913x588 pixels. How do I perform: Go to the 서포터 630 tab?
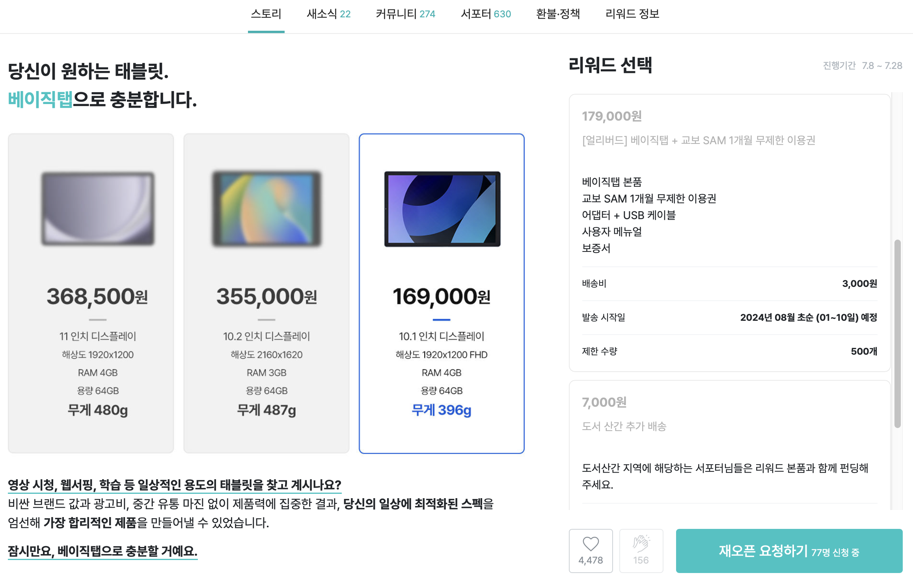click(486, 14)
